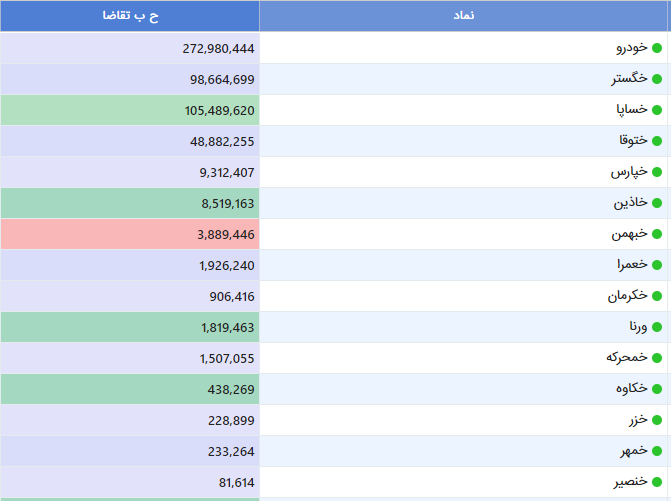This screenshot has height=501, width=671.
Task: Select the value 228,899
Action: [x=231, y=421]
